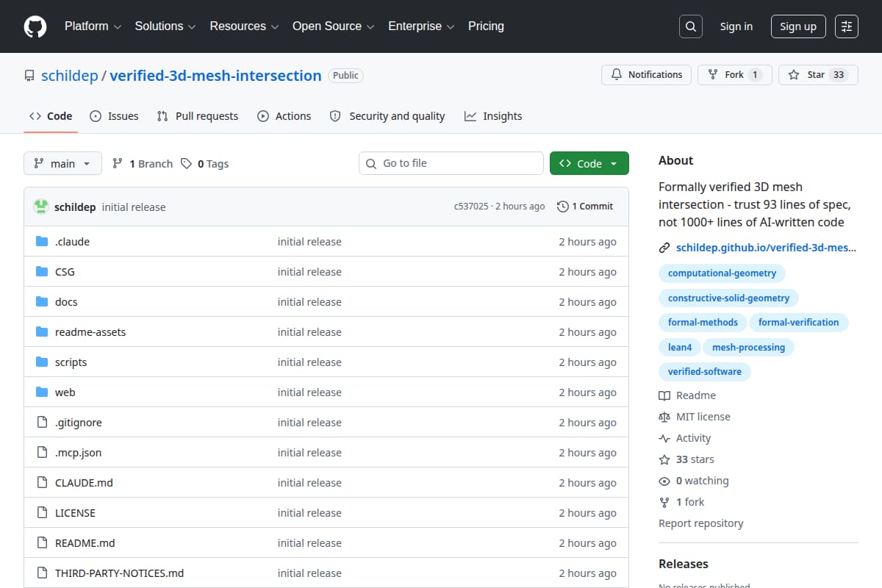Expand the Enterprise menu
The image size is (882, 588).
[x=422, y=26]
